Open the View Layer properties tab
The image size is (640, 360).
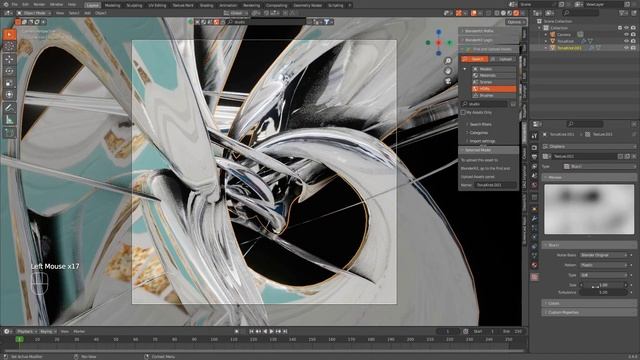point(534,167)
